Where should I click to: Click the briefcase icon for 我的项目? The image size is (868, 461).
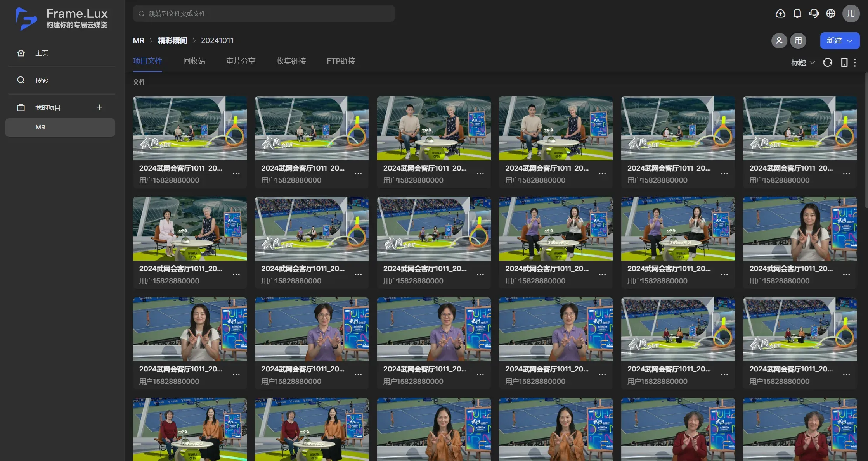[x=21, y=107]
